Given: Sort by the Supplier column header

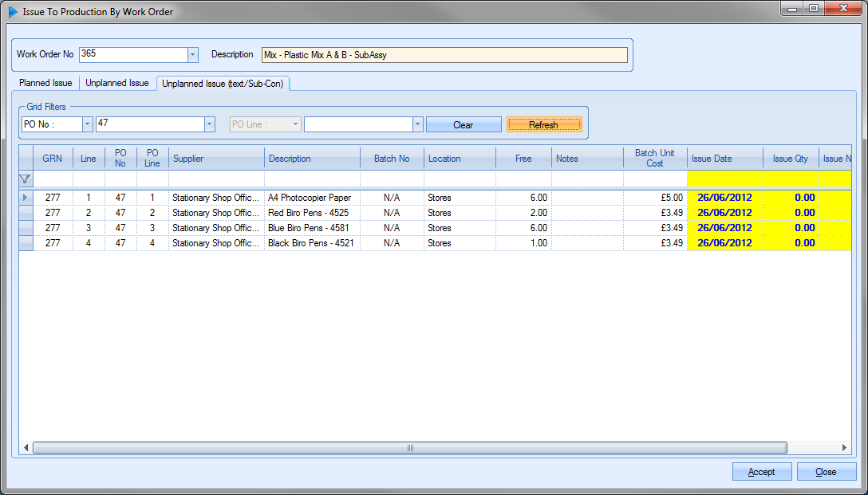Looking at the screenshot, I should tap(216, 159).
